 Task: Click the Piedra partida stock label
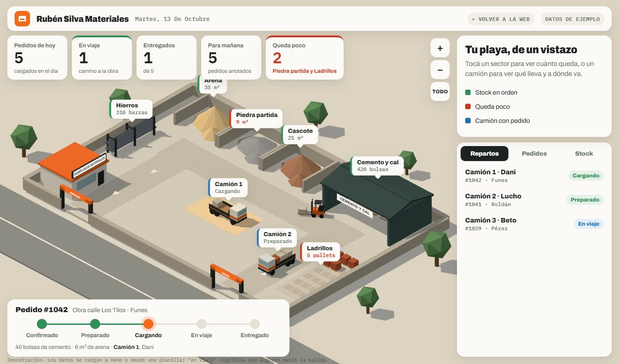257,118
